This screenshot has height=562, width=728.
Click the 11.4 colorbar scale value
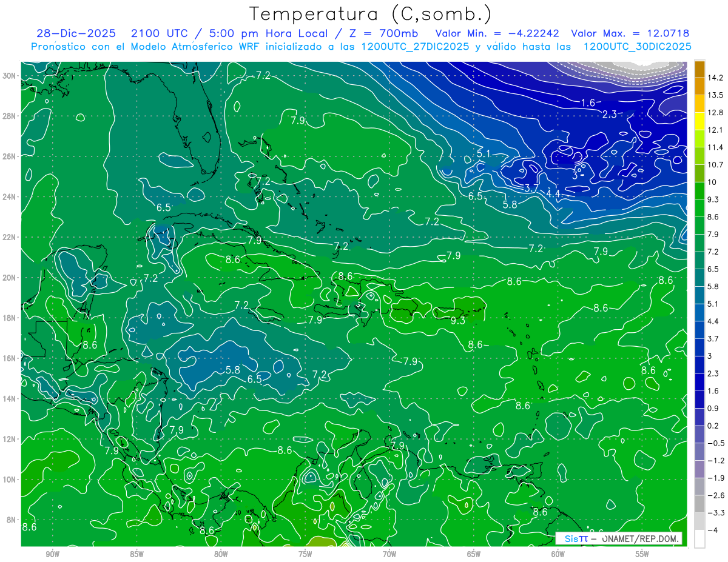tap(715, 147)
